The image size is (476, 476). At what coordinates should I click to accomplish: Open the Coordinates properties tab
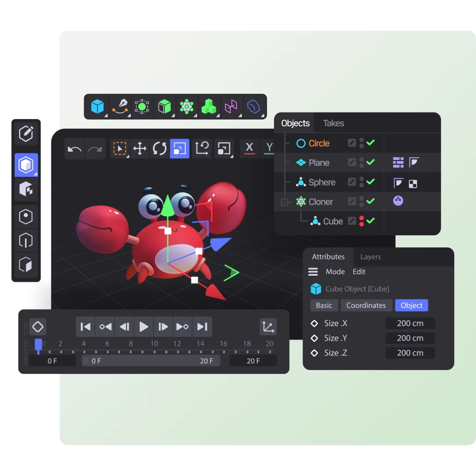[x=366, y=305]
